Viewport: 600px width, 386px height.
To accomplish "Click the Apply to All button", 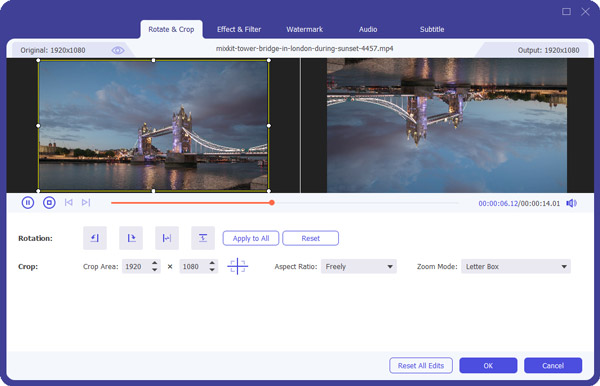I will point(251,238).
